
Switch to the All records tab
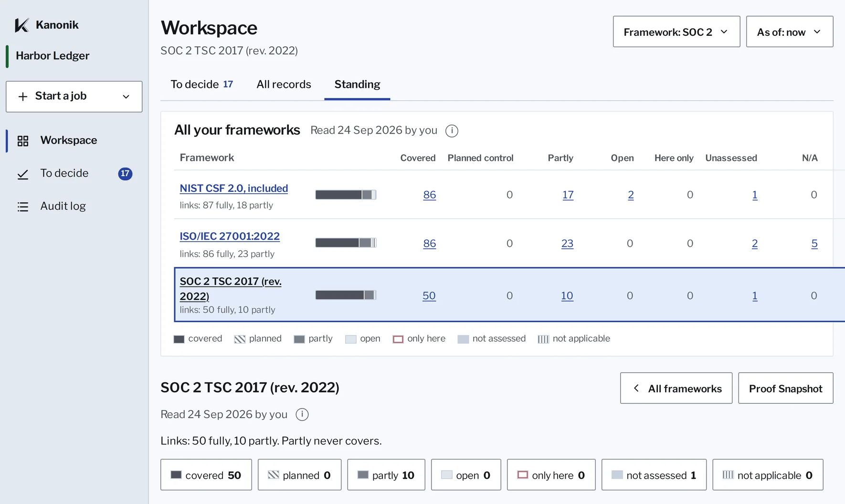284,84
